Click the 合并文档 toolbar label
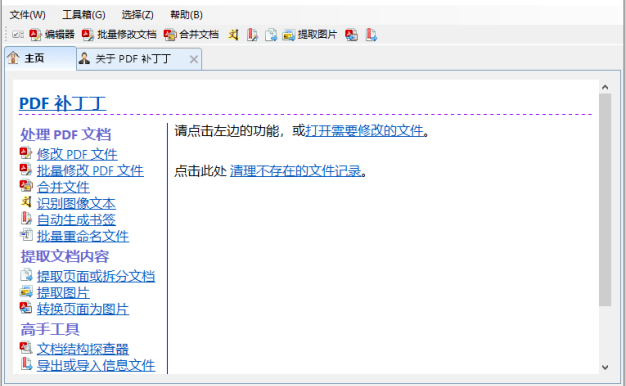 pos(199,35)
